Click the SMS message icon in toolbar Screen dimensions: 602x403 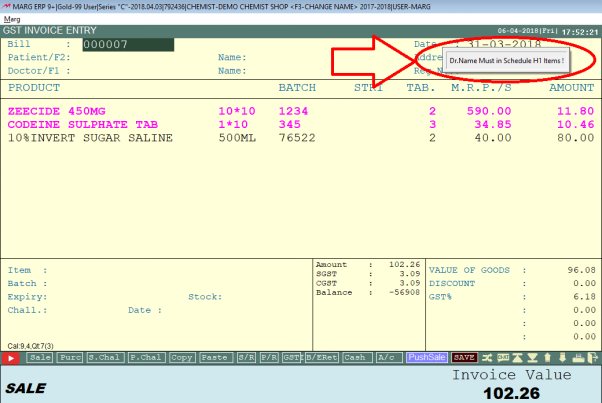(x=502, y=357)
